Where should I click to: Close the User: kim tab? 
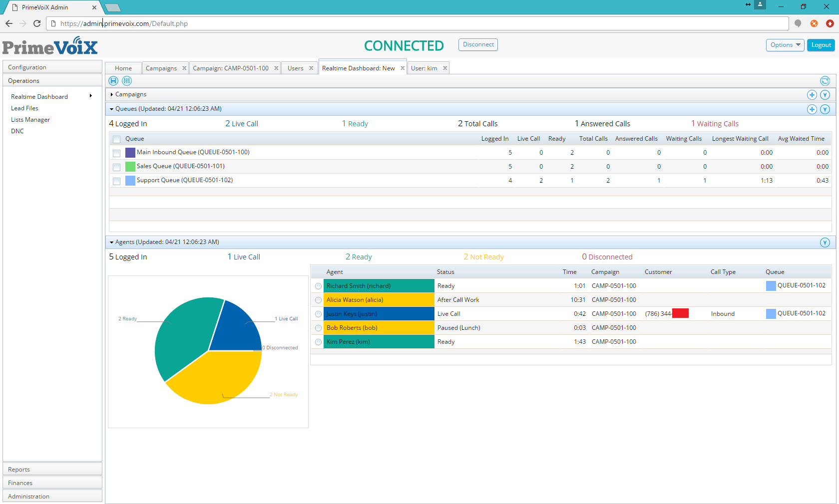[445, 68]
